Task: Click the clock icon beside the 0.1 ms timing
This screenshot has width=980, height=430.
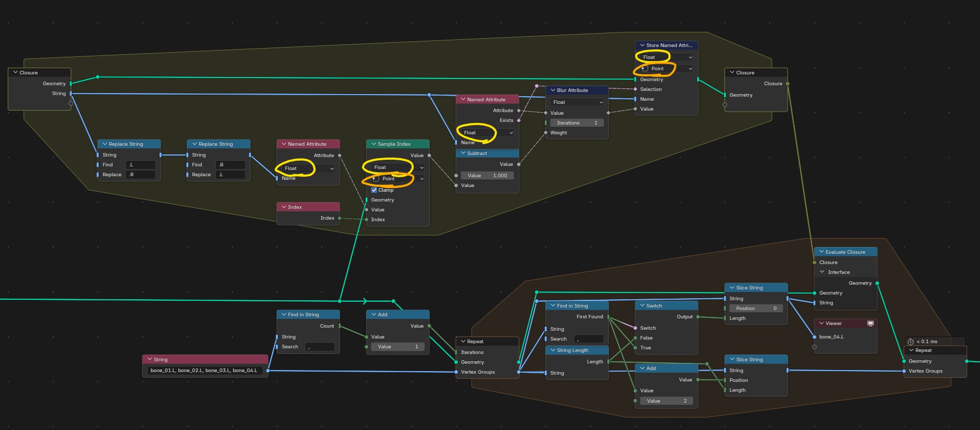Action: pos(911,342)
